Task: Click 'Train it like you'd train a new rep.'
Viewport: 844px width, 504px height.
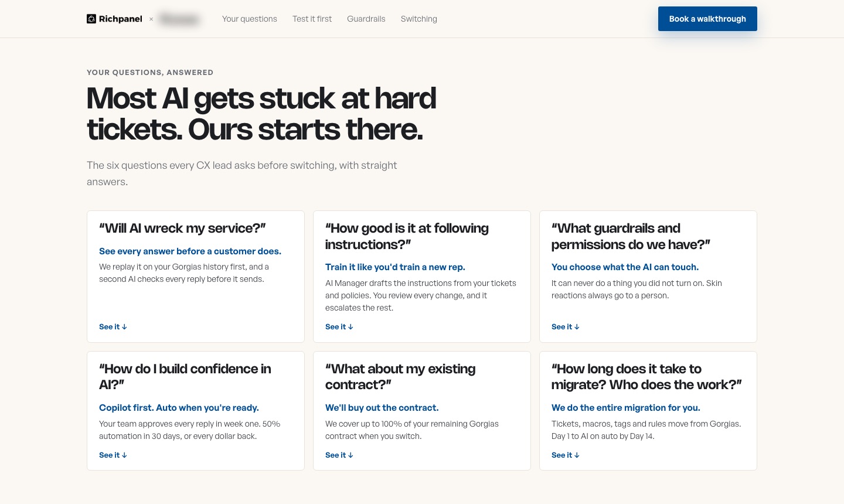Action: click(395, 267)
